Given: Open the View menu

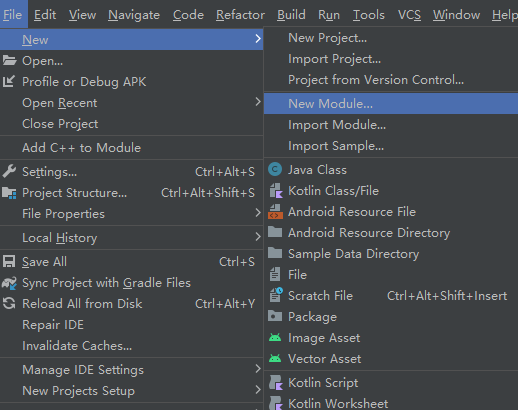Looking at the screenshot, I should 82,15.
